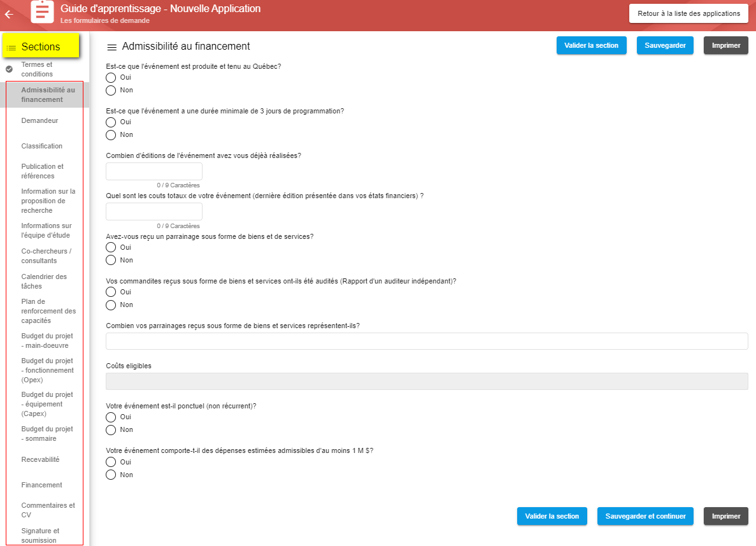
Task: Select Oui for parrainage en biens et services
Action: click(111, 247)
